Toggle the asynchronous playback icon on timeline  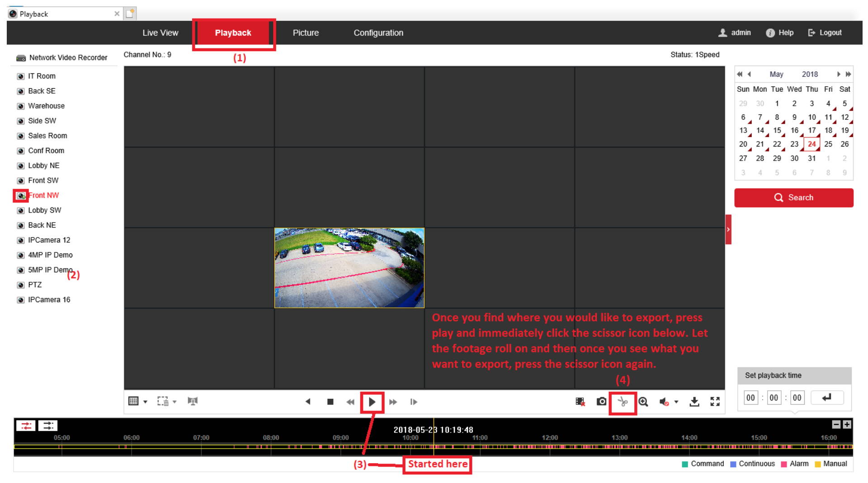pos(48,426)
